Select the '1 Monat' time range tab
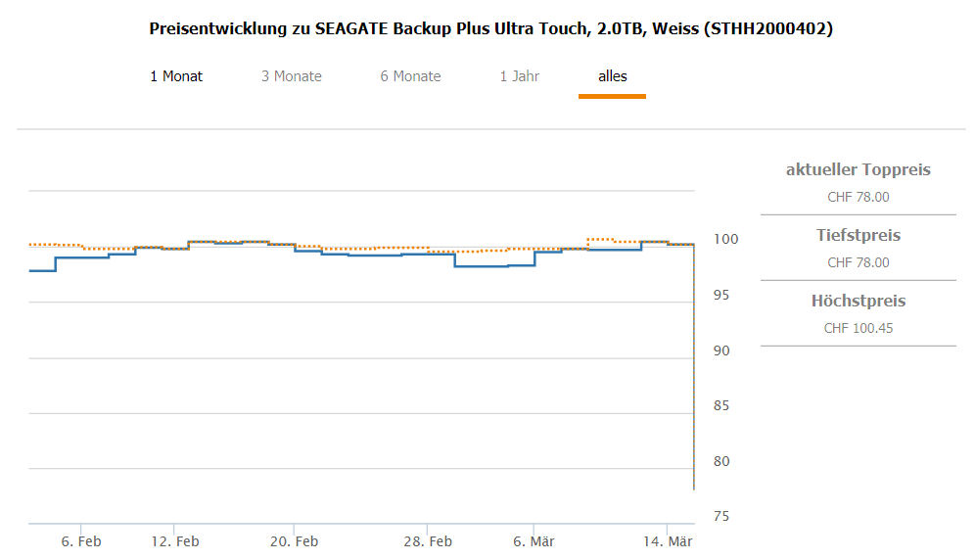Screen dimensions: 975x560 [x=176, y=76]
